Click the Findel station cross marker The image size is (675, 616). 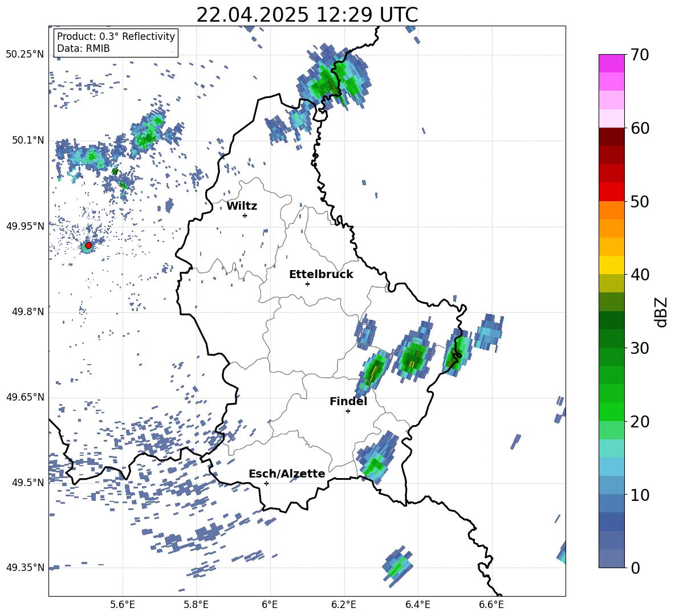348,411
